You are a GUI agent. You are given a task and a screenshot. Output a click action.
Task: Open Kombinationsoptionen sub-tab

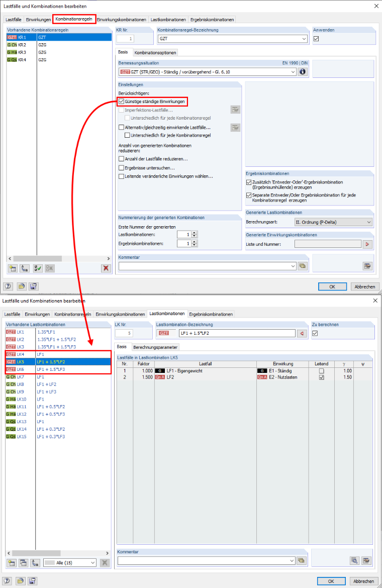point(155,52)
